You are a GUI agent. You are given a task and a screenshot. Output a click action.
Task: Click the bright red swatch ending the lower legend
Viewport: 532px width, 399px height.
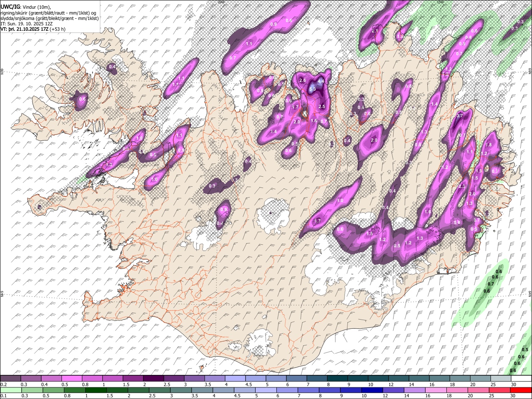point(520,390)
